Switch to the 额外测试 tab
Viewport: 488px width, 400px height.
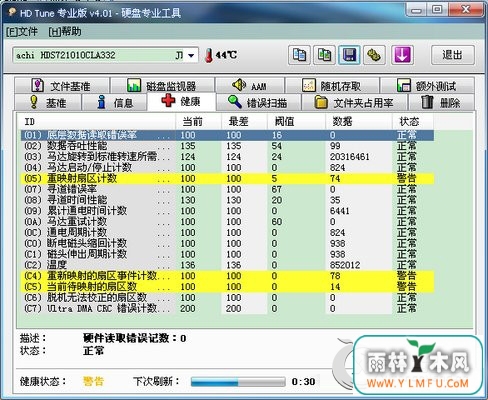tap(427, 86)
